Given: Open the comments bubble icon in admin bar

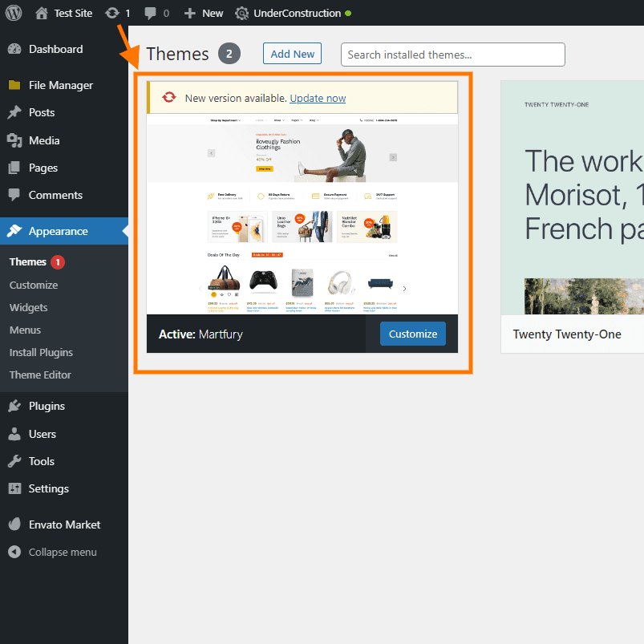Looking at the screenshot, I should pos(150,13).
